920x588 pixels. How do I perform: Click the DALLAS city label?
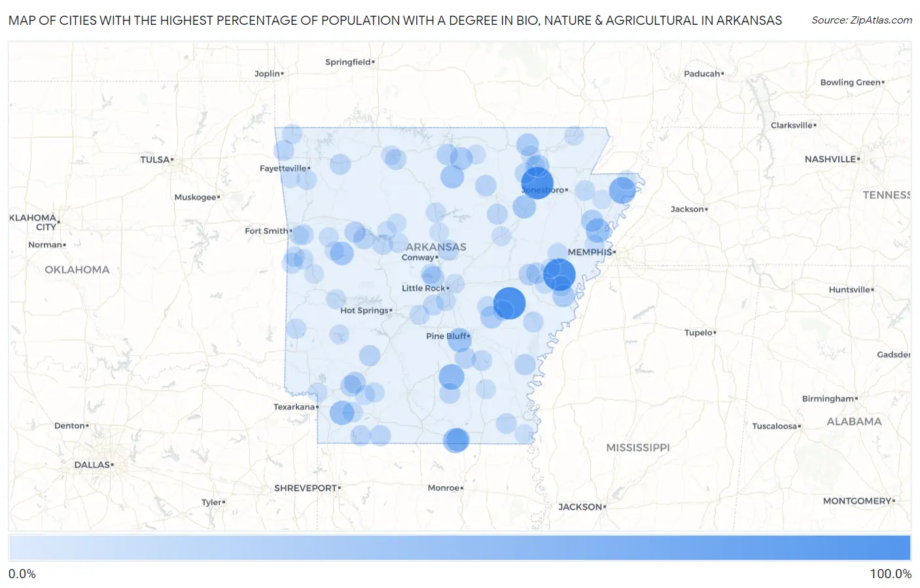click(92, 465)
